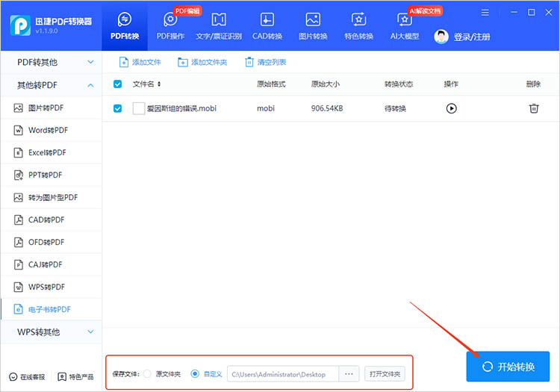Open the PDF转换 tab

click(x=124, y=25)
